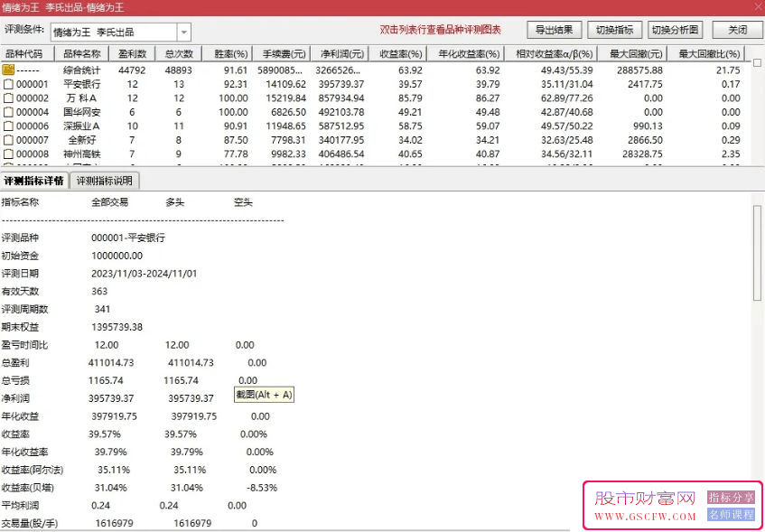Image resolution: width=765 pixels, height=532 pixels.
Task: Click the 857934.94 net profit cell
Action: coord(341,98)
